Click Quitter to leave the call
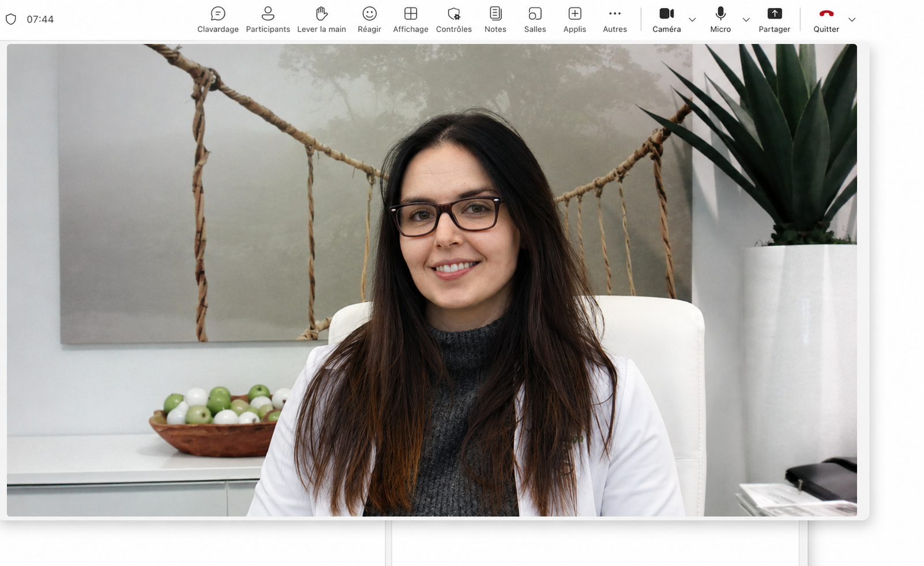 point(826,20)
